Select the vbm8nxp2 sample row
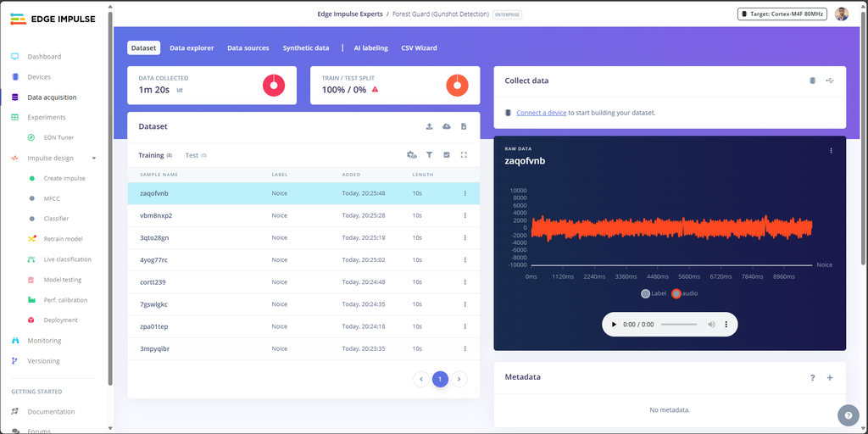 click(303, 215)
